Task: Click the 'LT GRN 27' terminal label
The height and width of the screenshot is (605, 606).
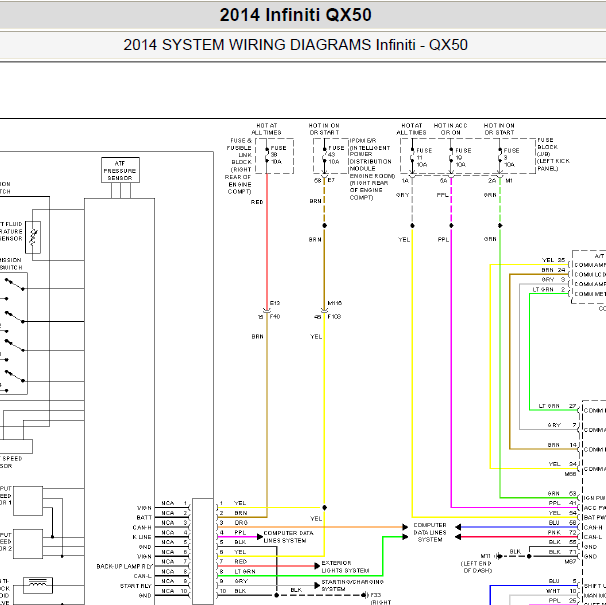Action: click(557, 406)
